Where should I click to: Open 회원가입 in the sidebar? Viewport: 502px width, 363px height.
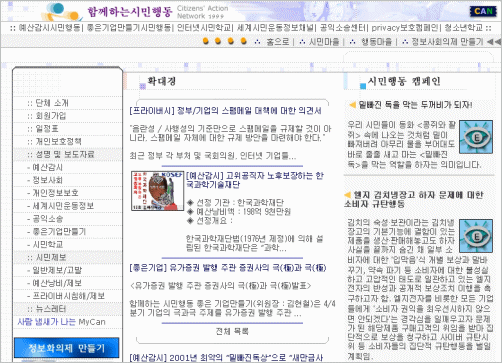[51, 116]
